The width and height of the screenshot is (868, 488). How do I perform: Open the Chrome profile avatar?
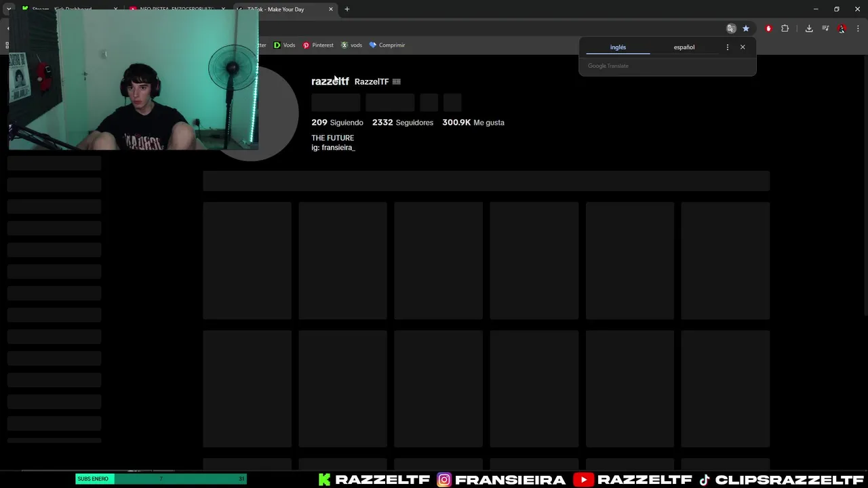click(842, 28)
